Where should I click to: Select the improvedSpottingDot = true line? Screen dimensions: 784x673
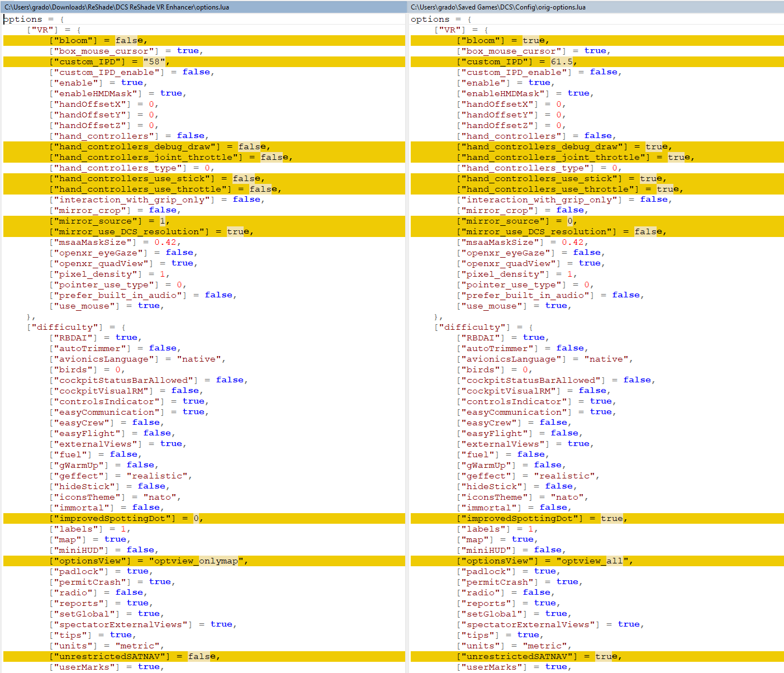point(597,518)
